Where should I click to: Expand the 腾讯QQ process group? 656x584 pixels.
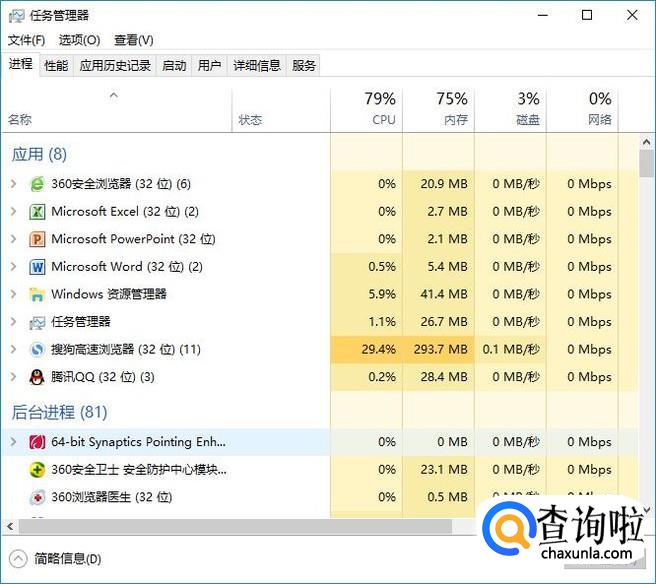[13, 377]
